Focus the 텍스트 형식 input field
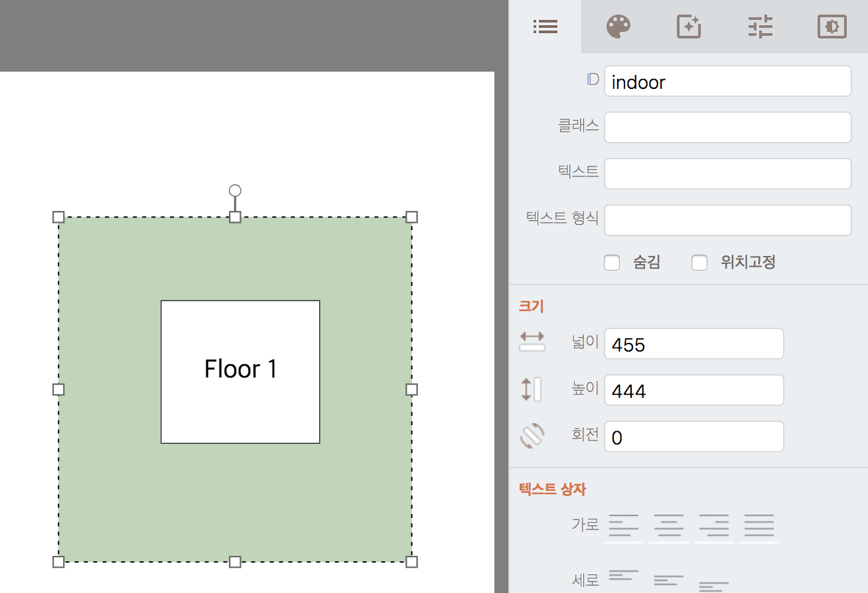The width and height of the screenshot is (868, 593). tap(728, 220)
